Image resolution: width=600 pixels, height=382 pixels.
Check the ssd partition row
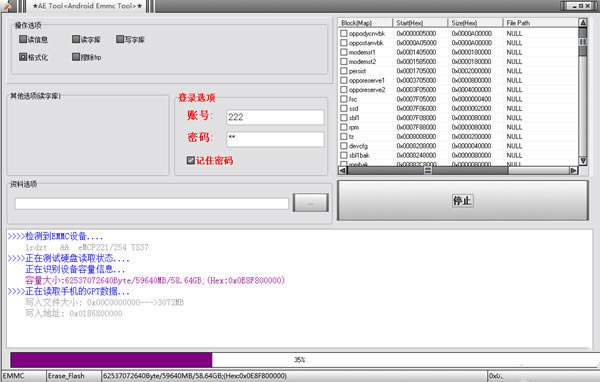(x=344, y=108)
